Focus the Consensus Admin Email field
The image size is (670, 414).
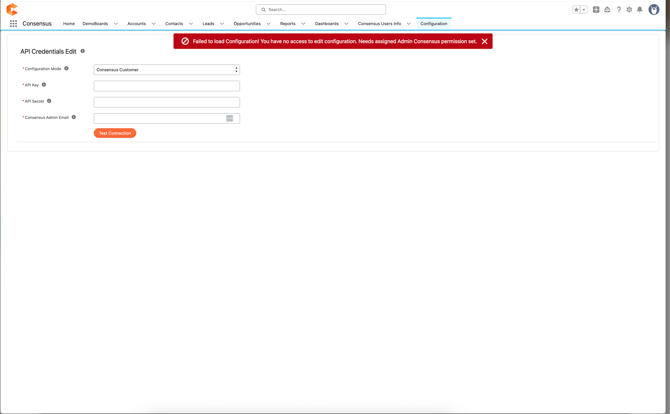167,118
